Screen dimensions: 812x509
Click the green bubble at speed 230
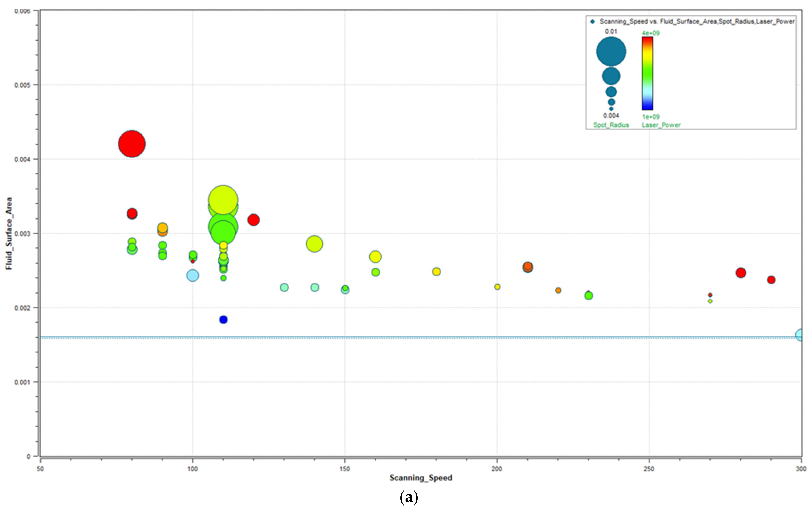tap(589, 296)
